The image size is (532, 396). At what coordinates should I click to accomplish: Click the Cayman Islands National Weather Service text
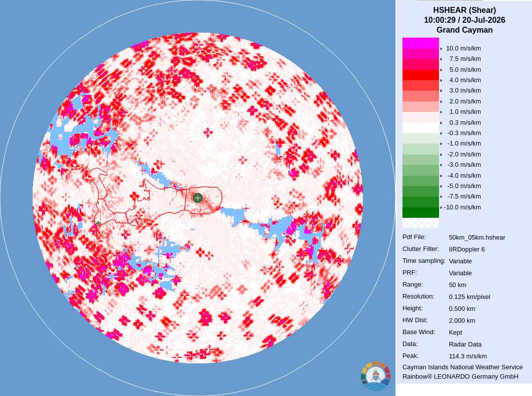tap(462, 367)
